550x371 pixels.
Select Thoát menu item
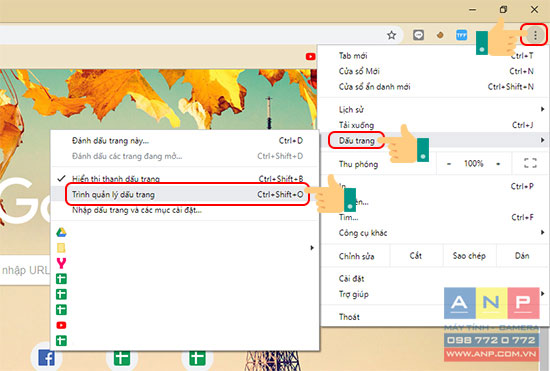(x=435, y=317)
